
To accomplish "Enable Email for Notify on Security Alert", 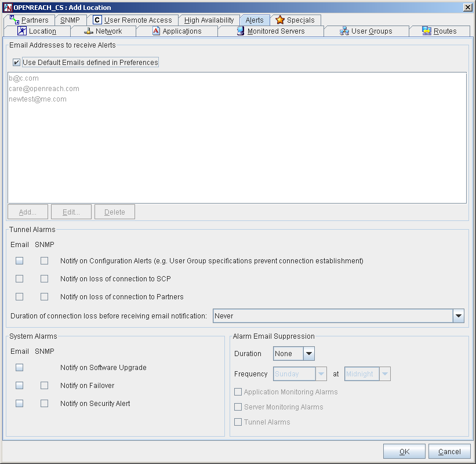I will pyautogui.click(x=20, y=404).
